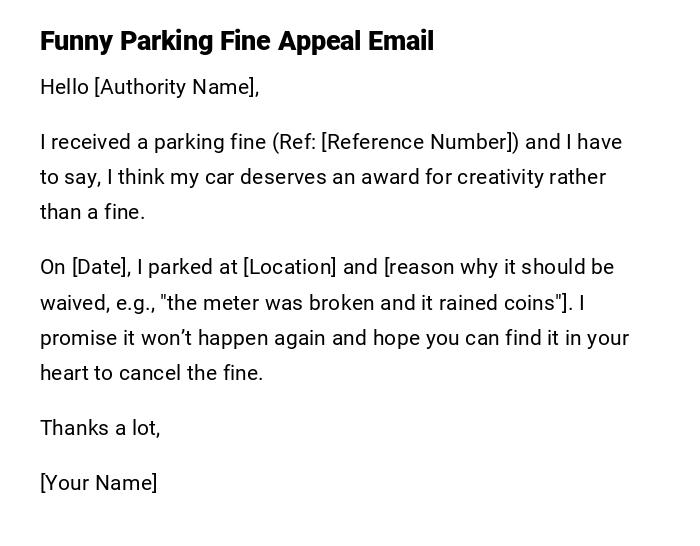Click the 'Thanks a lot,' closing line
This screenshot has width=700, height=546.
click(100, 428)
